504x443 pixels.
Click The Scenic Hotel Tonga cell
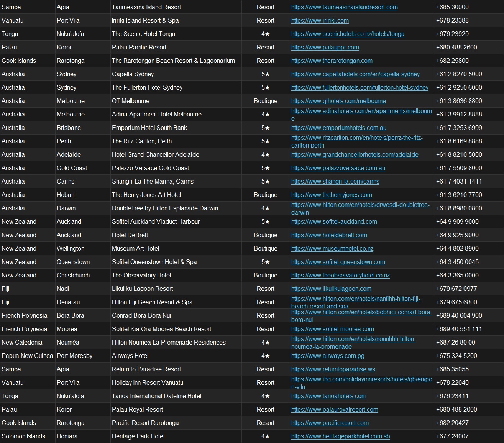tap(176, 34)
